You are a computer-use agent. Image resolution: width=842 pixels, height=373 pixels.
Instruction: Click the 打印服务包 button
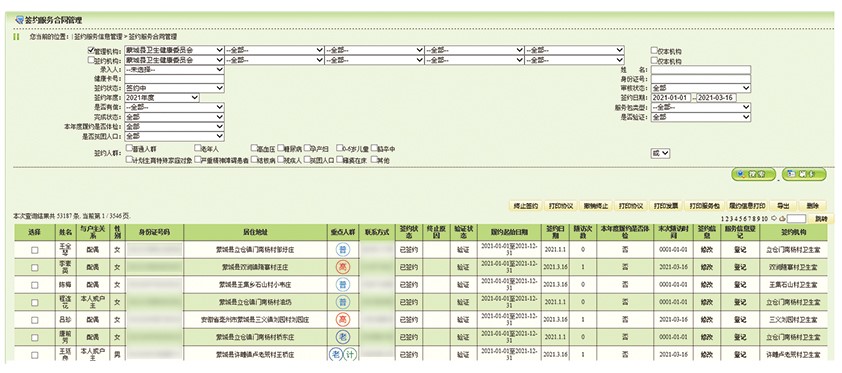tap(705, 206)
